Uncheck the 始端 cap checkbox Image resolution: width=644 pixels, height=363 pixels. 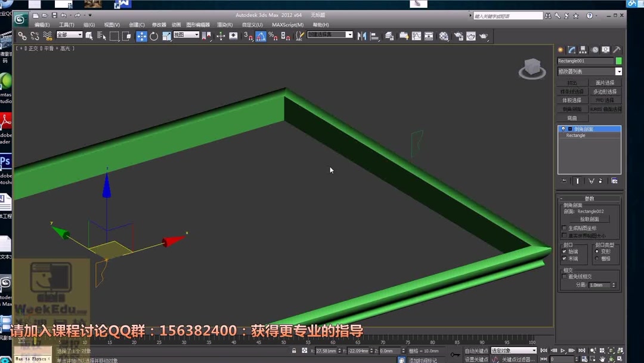(563, 251)
